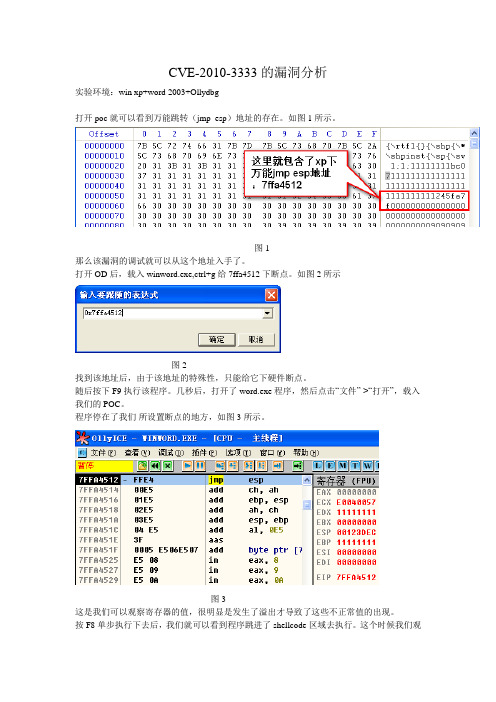This screenshot has height=702, width=496.
Task: Expand the expression history dropdown arrow
Action: click(x=267, y=313)
